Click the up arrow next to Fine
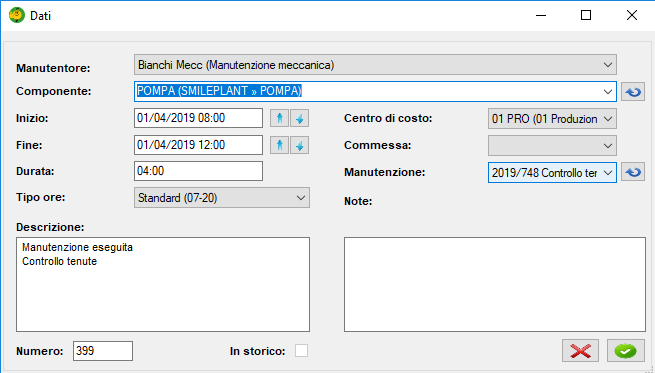655x373 pixels. tap(279, 145)
